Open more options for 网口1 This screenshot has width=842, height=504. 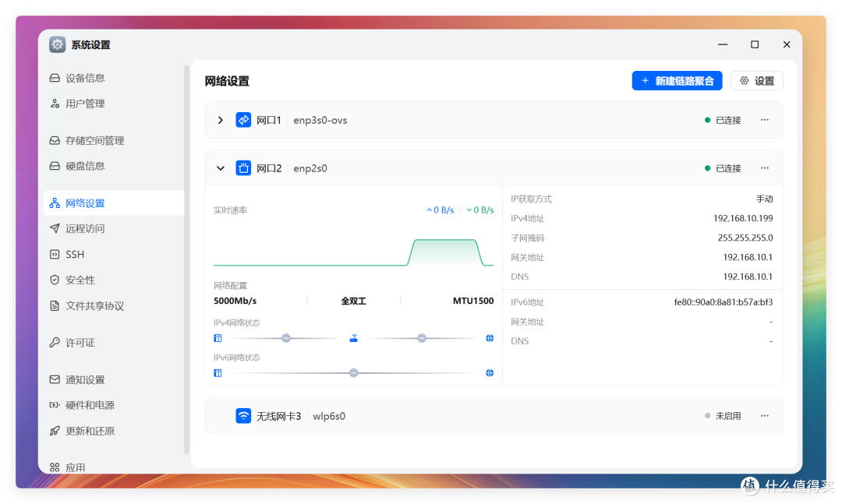point(765,120)
